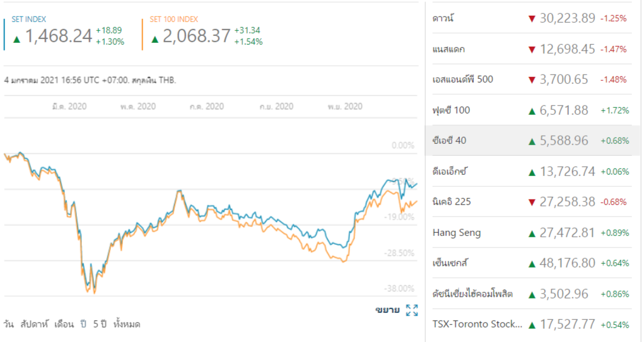The image size is (644, 342).
Task: Switch to the เดือน (month) range
Action: (64, 324)
